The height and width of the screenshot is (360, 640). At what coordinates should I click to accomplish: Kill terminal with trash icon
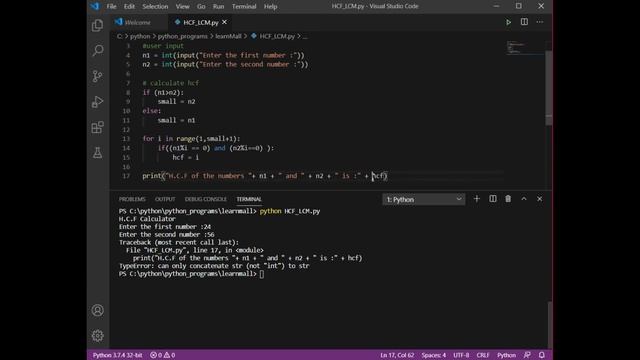508,199
